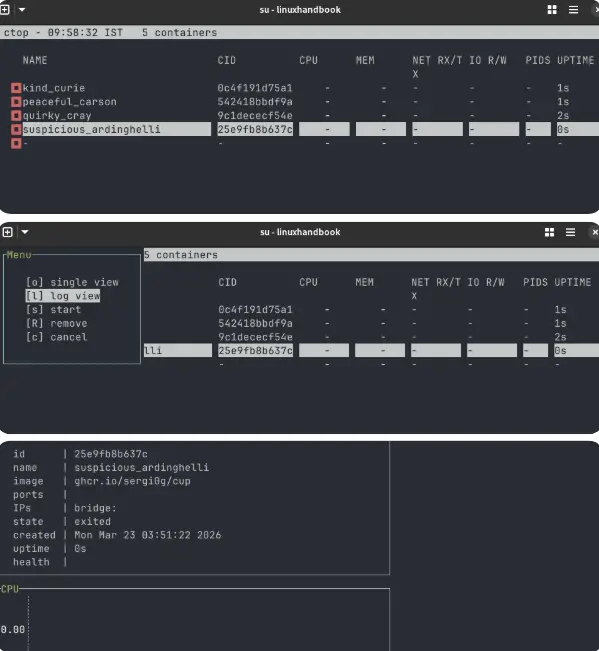Click new tab icon in second terminal window
The height and width of the screenshot is (651, 599).
click(7, 232)
